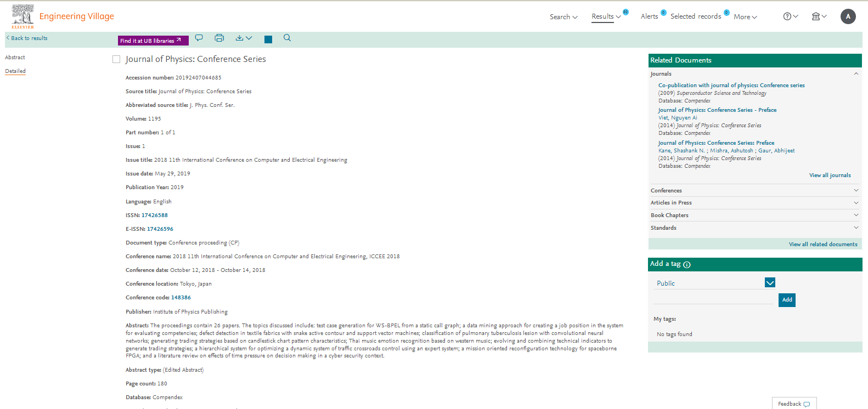Viewport: 868px width, 409px height.
Task: Open the user account avatar A
Action: pos(848,16)
